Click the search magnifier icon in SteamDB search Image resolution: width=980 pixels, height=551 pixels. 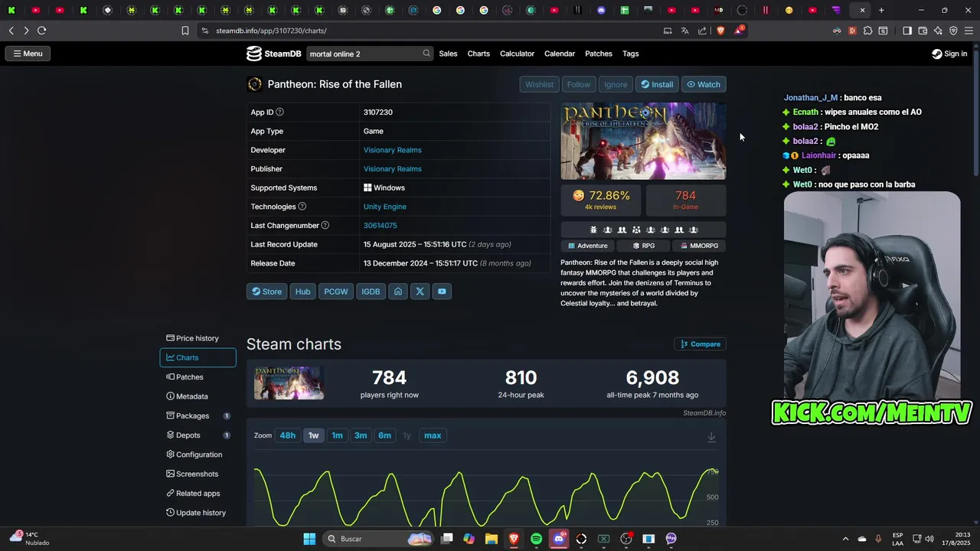(426, 54)
